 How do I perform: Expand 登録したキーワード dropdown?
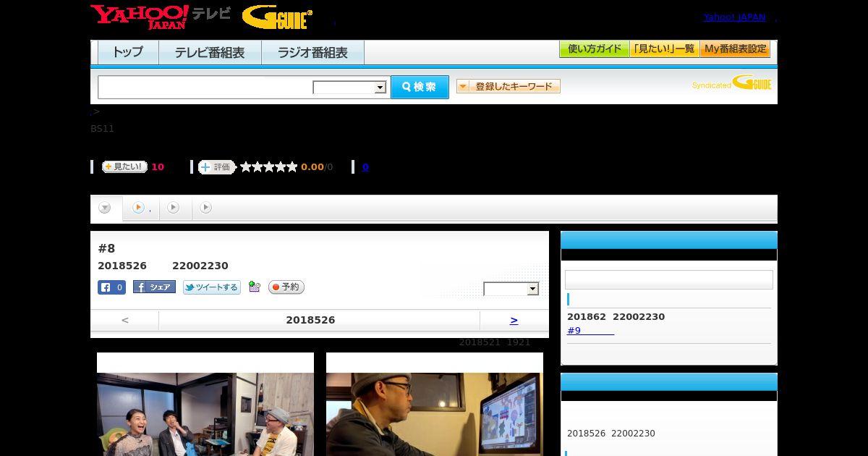tap(509, 86)
